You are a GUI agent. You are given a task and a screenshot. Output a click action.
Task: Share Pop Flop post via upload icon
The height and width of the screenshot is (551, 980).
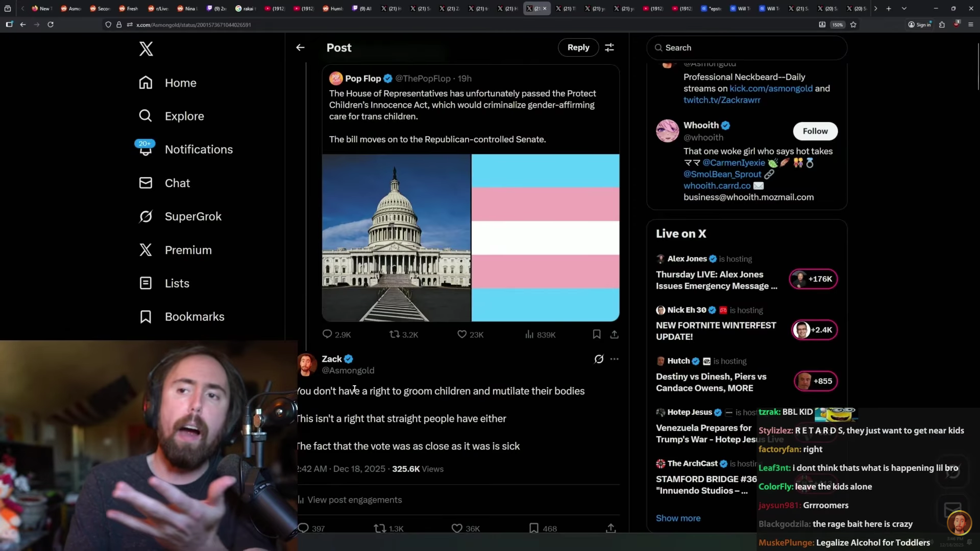614,335
